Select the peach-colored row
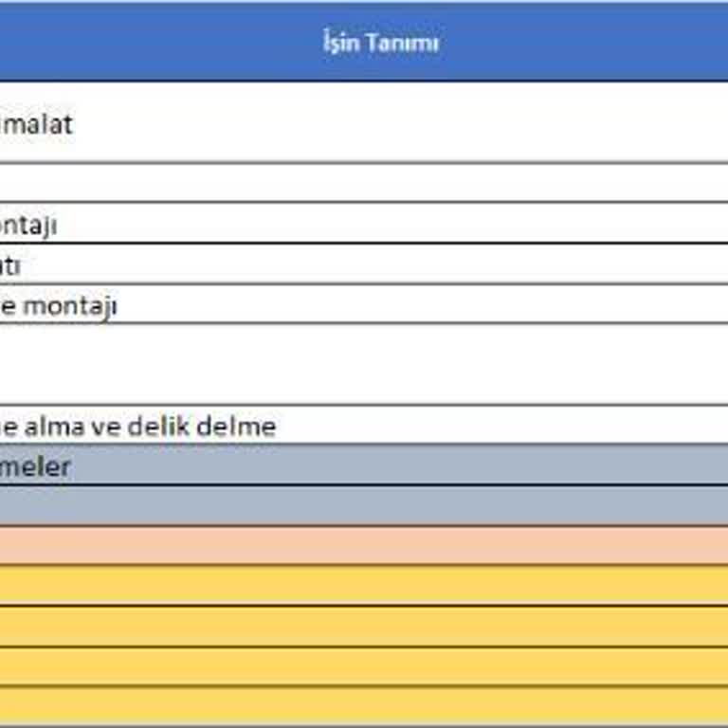 coord(364,545)
